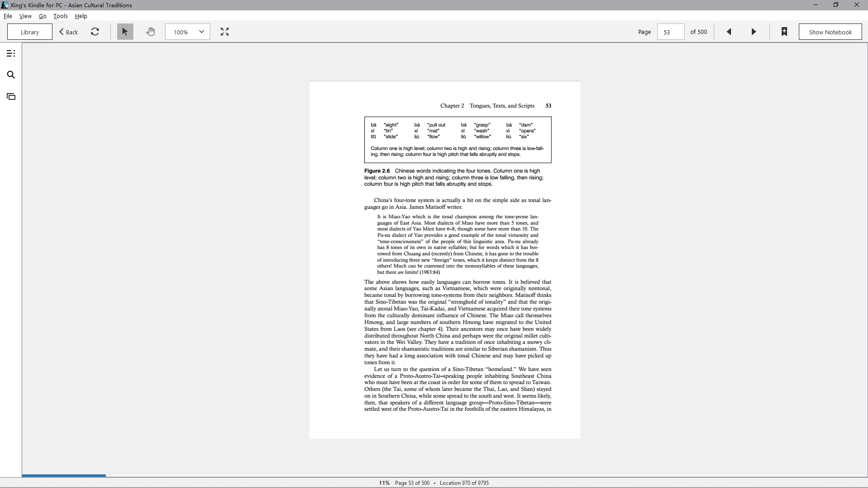
Task: Click 'Page 53 of 500' status text
Action: pos(412,483)
